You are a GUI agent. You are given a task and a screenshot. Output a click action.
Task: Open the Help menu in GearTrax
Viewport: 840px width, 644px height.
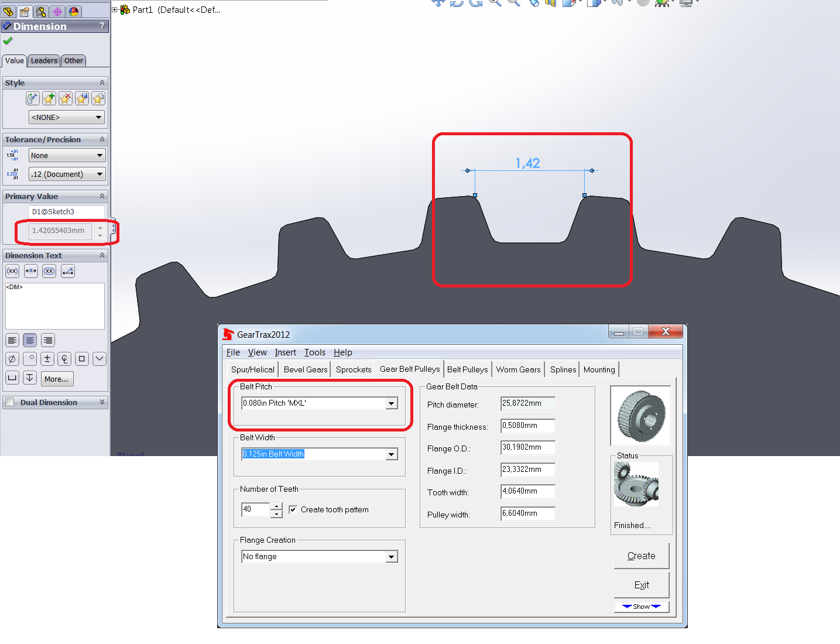343,352
